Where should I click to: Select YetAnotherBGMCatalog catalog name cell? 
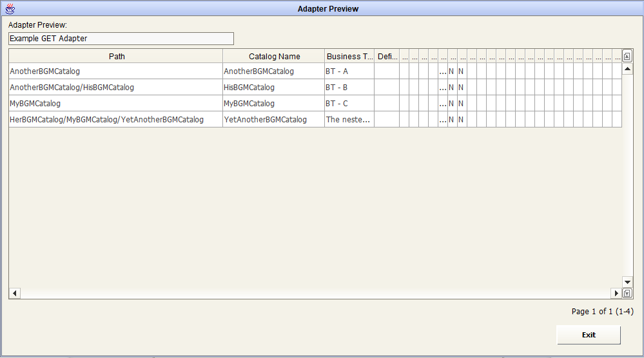click(x=273, y=119)
